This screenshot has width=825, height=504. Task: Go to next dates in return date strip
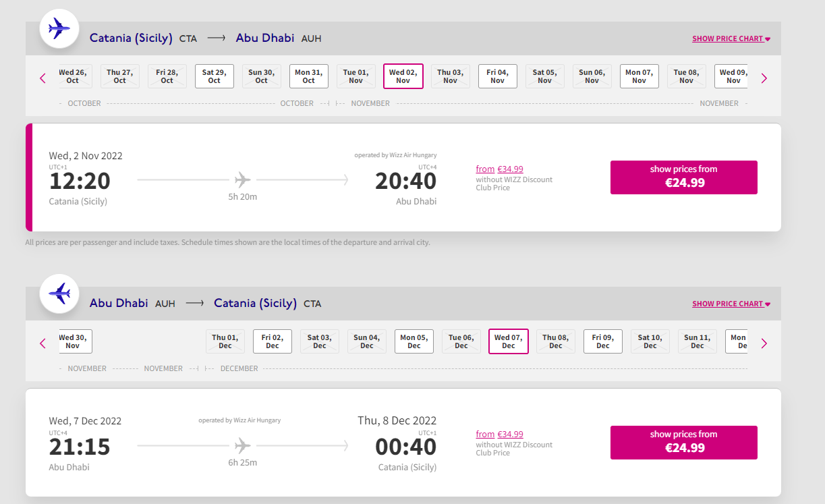pos(764,343)
